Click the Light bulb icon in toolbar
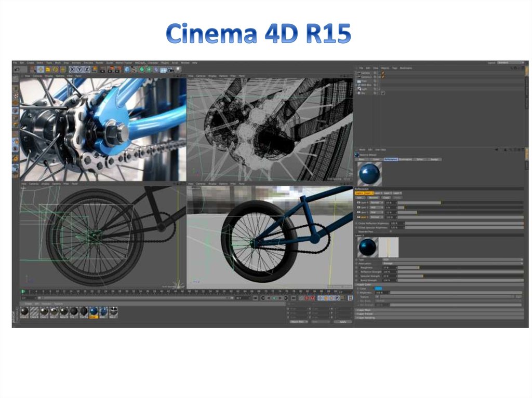532x398 pixels. 178,70
